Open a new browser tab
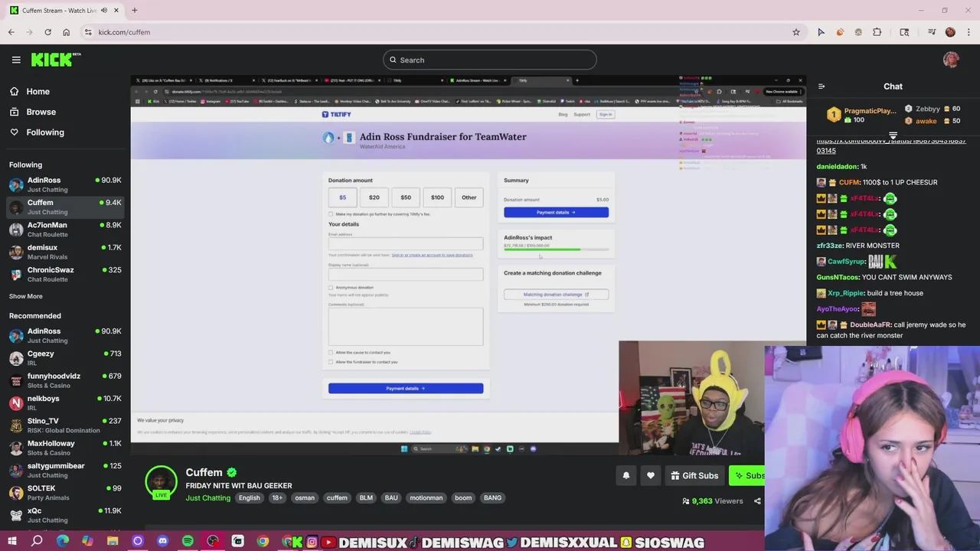 (134, 11)
